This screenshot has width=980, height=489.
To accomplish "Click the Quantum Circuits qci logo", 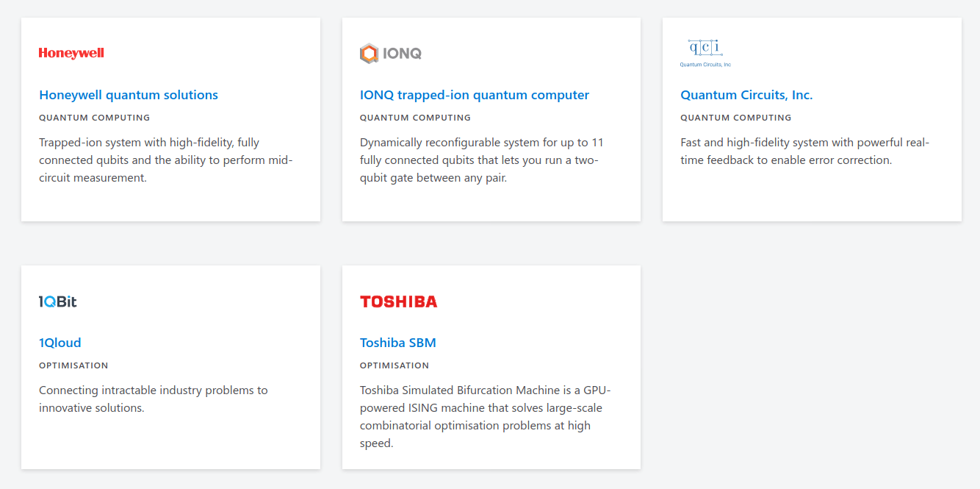I will (705, 53).
